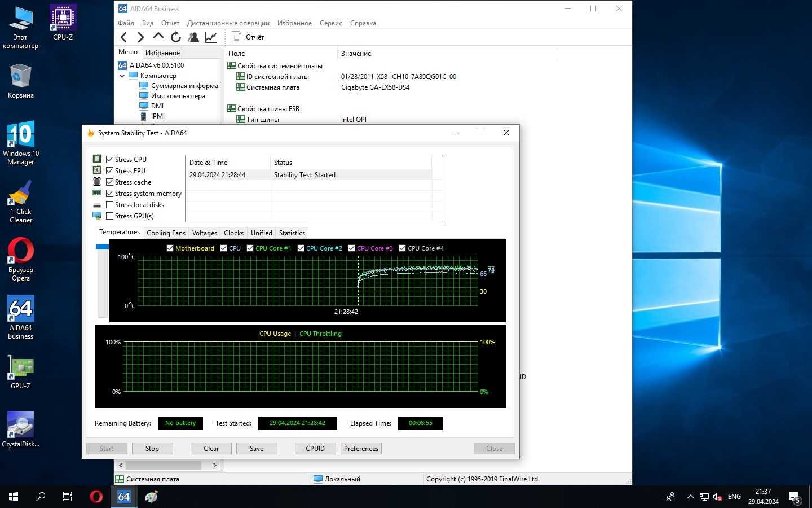
Task: Launch GPU-Z desktop shortcut
Action: 21,373
